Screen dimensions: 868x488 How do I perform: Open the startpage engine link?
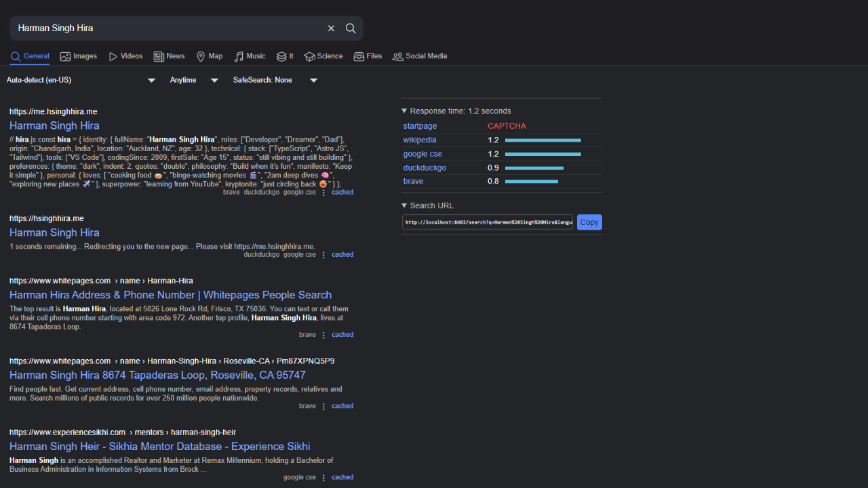click(x=420, y=126)
